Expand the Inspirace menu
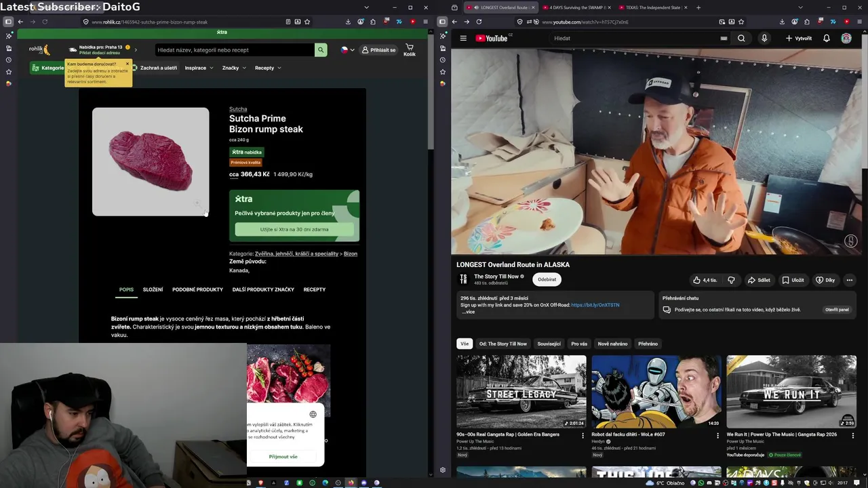This screenshot has width=868, height=488. point(199,68)
